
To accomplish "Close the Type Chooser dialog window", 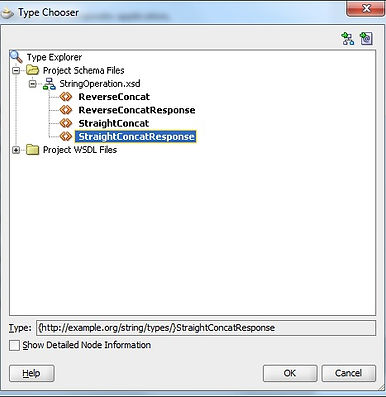I will point(366,8).
